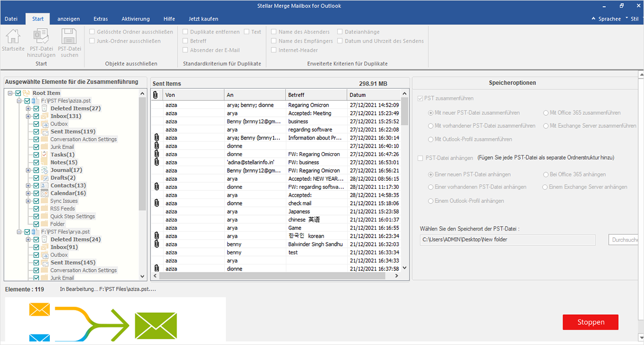Viewport: 644px width, 345px height.
Task: Expand the Contacts(13) node
Action: [29, 186]
